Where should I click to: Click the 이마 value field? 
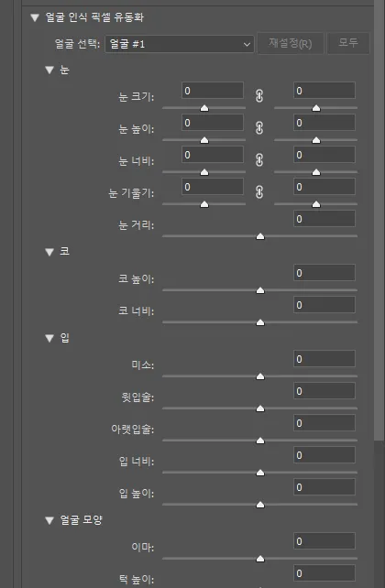coord(324,541)
